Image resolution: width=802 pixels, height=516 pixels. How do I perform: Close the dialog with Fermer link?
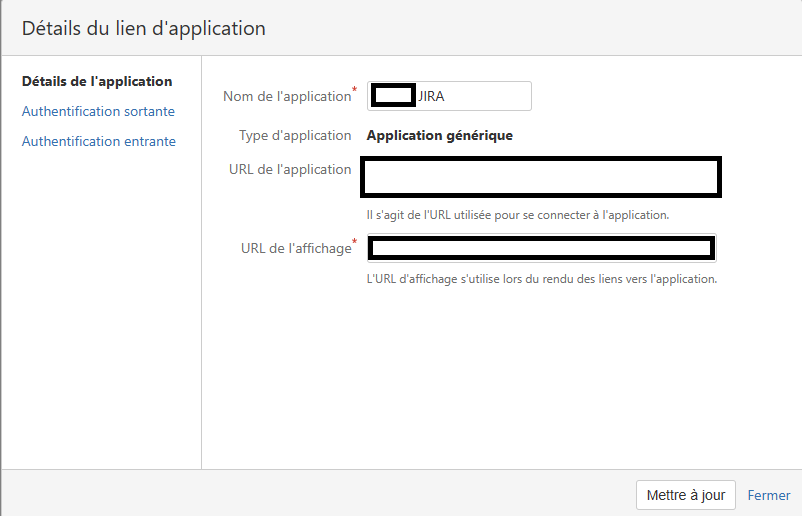coord(769,495)
